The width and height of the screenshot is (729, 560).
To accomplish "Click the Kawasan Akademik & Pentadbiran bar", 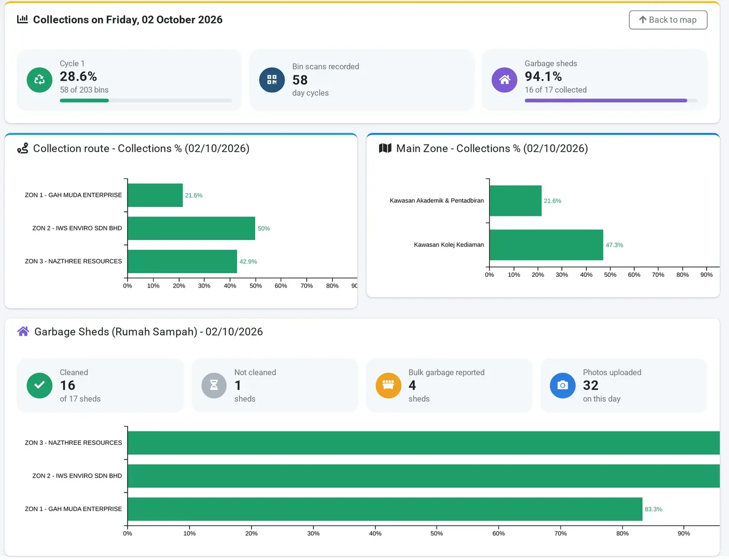I will 516,201.
